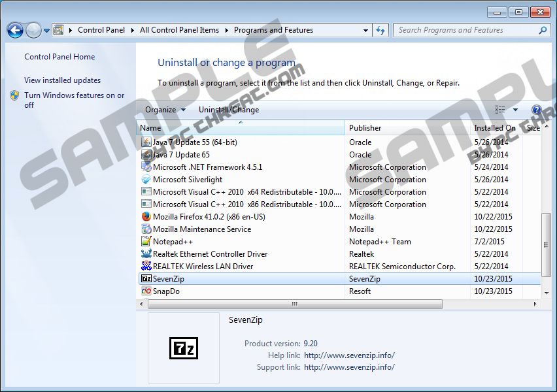Go back using the Back arrow button
This screenshot has height=392, width=557.
pos(15,31)
